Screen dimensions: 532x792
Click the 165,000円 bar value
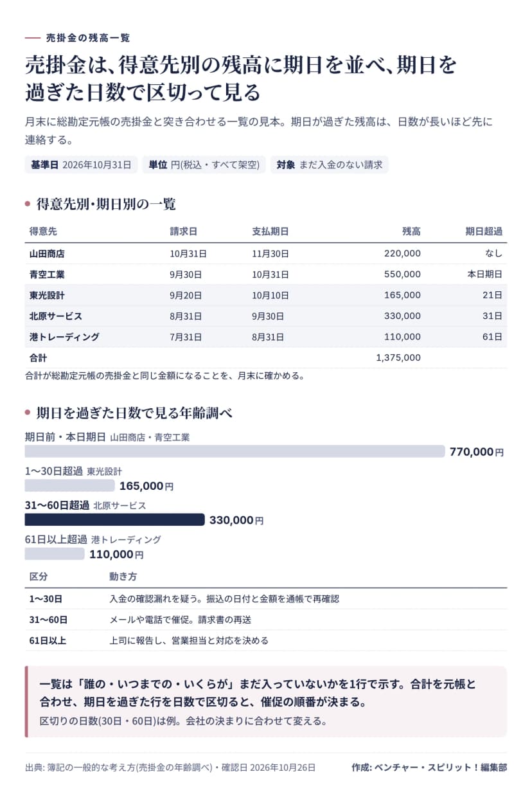[x=146, y=486]
